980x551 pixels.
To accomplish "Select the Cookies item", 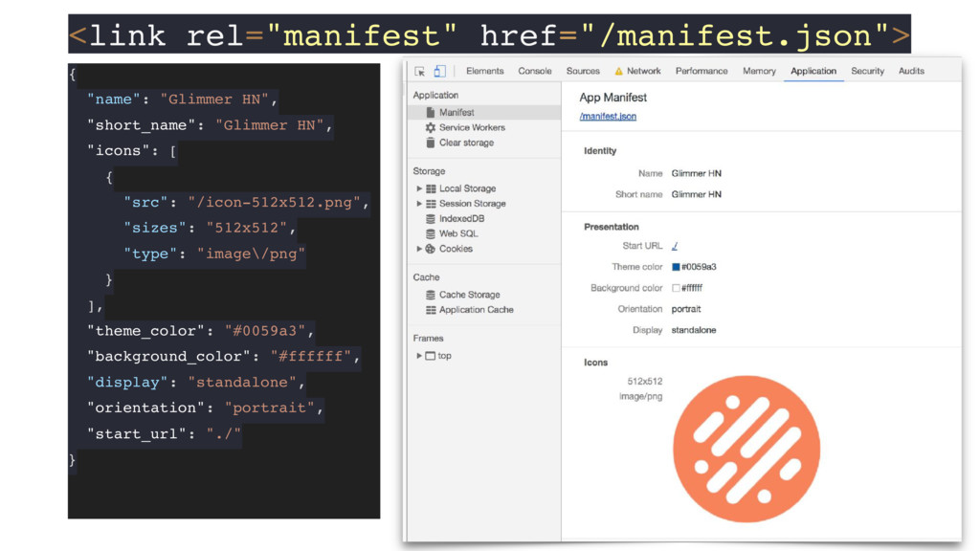I will coord(456,249).
